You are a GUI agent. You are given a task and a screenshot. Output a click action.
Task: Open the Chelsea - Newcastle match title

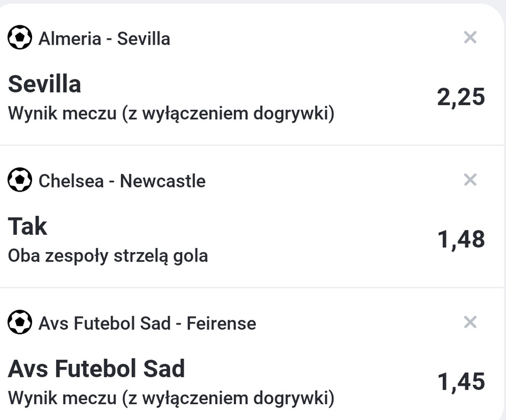pyautogui.click(x=122, y=181)
